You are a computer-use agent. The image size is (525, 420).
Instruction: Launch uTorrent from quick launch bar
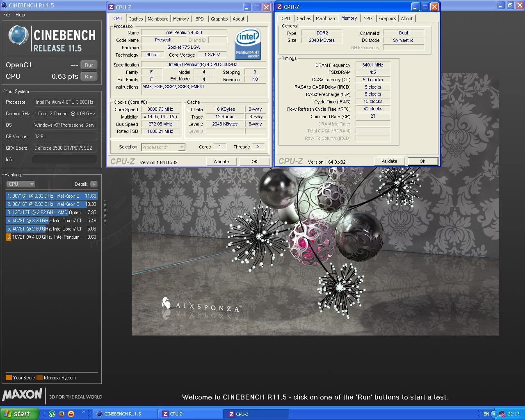pyautogui.click(x=52, y=414)
